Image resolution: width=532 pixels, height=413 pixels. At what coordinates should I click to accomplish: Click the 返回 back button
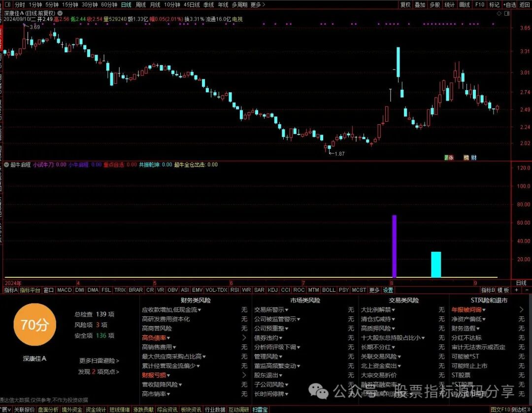click(x=525, y=5)
